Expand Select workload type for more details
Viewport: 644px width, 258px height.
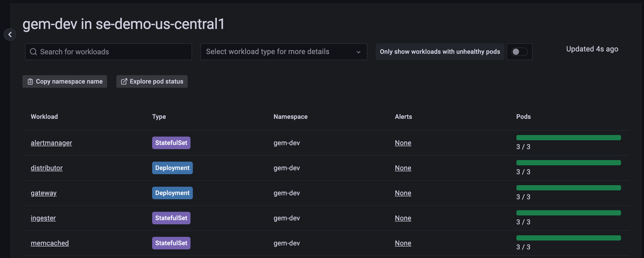[283, 52]
